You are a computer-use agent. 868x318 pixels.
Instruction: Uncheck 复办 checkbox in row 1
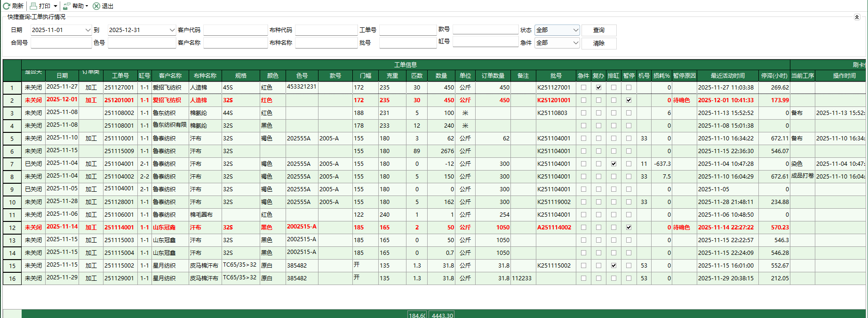(x=598, y=88)
